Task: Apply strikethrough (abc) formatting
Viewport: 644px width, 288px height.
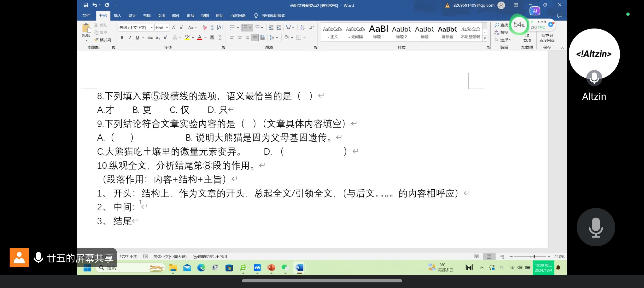Action: [150, 38]
